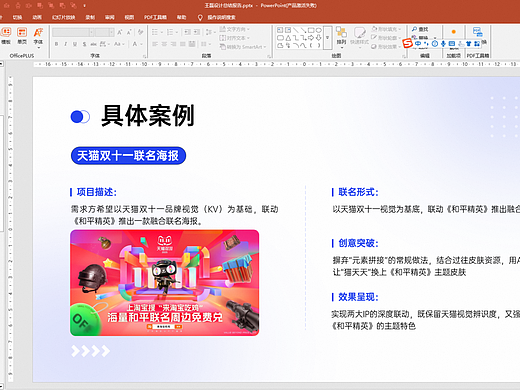Open the font color dropdown arrow

pos(141,44)
